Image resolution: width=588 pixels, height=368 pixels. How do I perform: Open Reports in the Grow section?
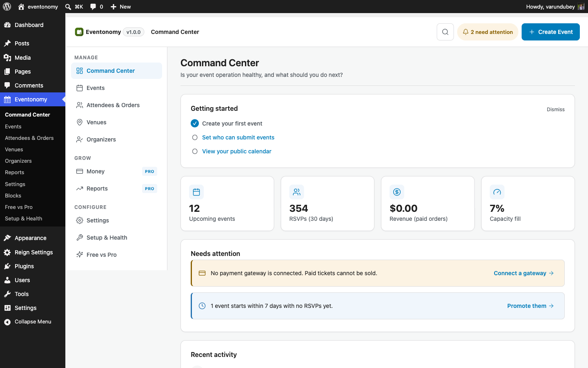tap(116, 188)
